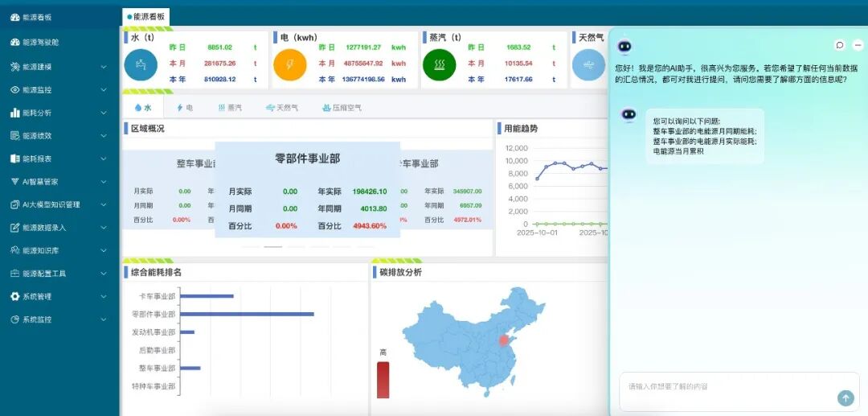Switch to the 水 tab

tap(143, 108)
